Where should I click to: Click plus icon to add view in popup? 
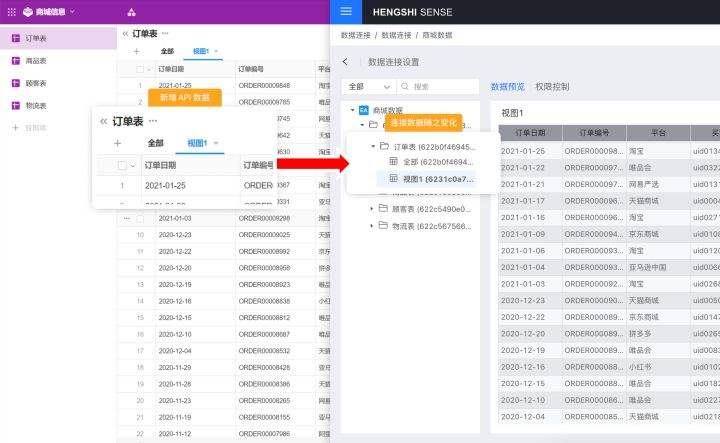click(x=117, y=143)
